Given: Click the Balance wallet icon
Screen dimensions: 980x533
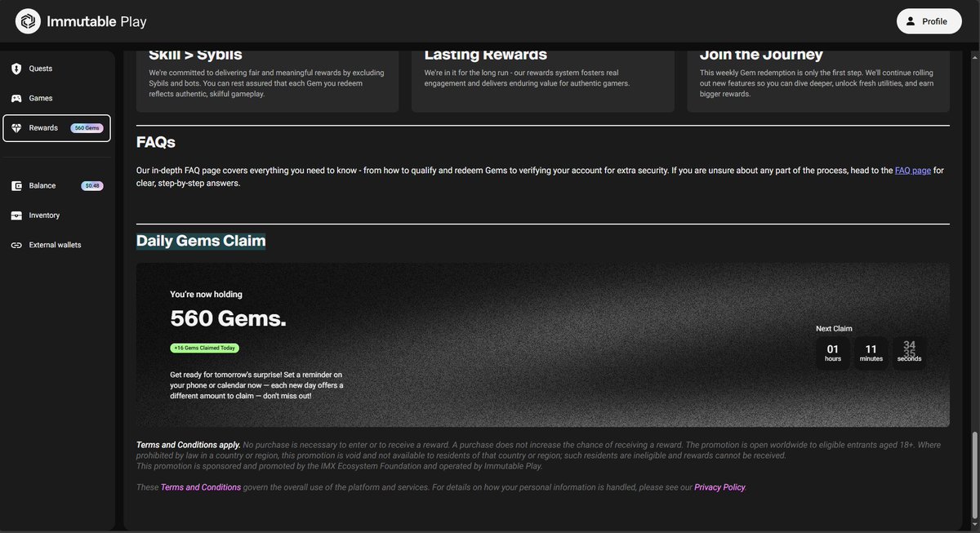Looking at the screenshot, I should tap(16, 186).
